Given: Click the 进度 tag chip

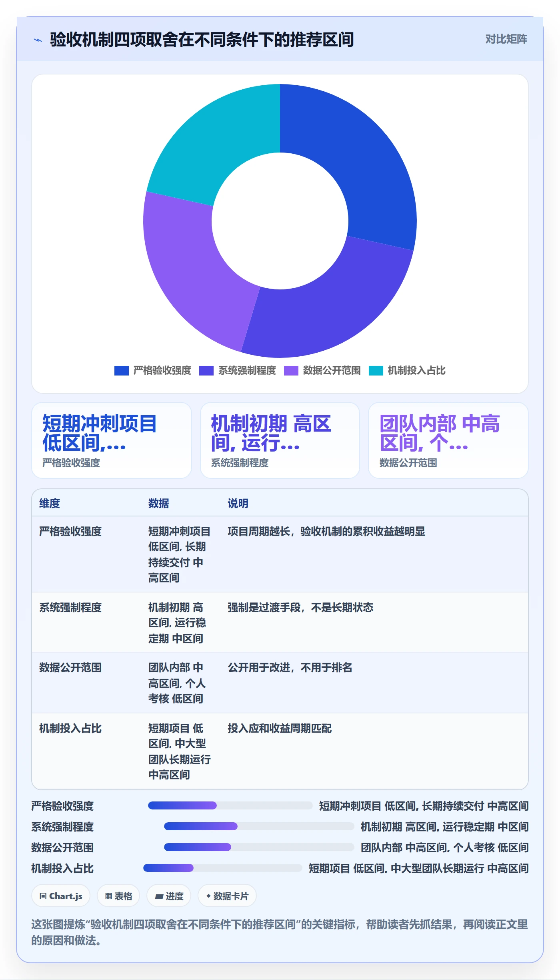Looking at the screenshot, I should click(169, 896).
